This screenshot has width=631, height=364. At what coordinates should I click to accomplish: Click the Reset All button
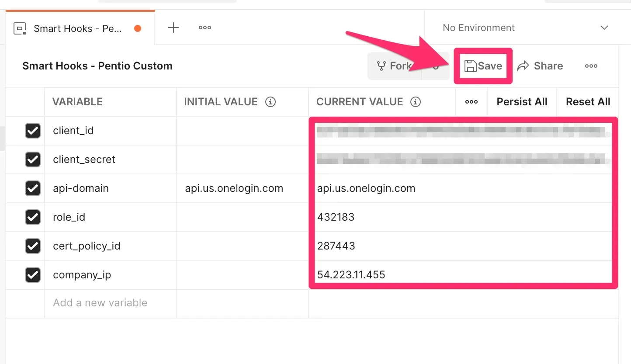coord(588,102)
